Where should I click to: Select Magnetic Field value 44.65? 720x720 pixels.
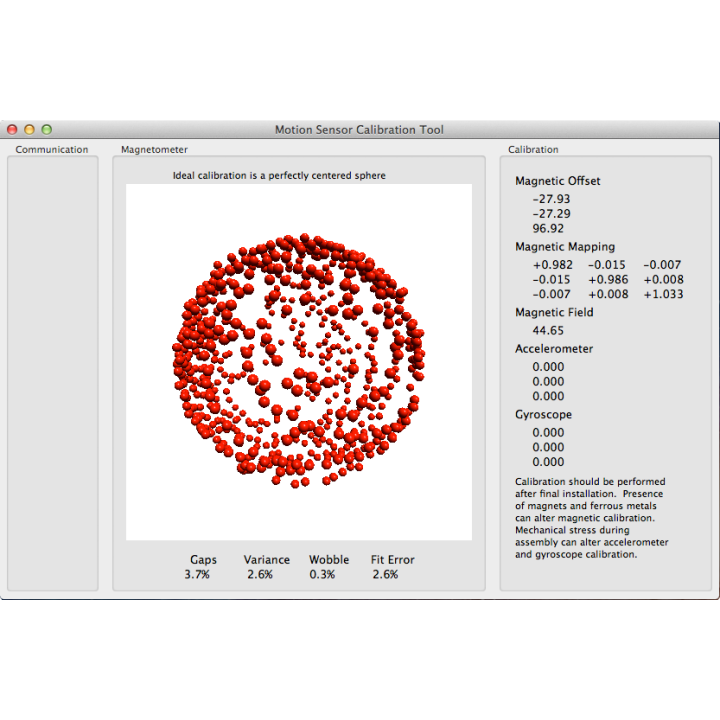tap(548, 331)
